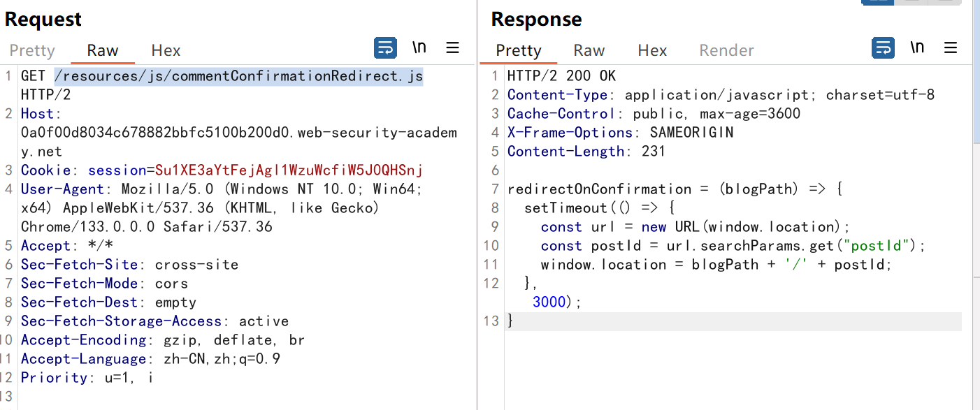Show non-printable characters in Request panel

click(x=419, y=47)
